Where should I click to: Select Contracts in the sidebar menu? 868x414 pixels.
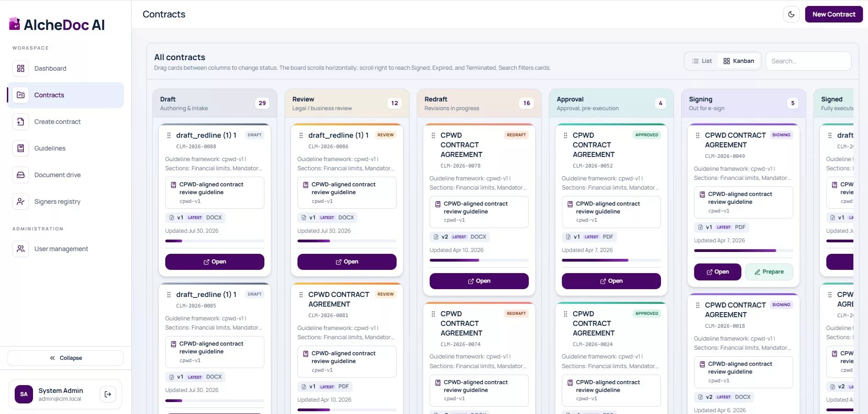(x=66, y=95)
